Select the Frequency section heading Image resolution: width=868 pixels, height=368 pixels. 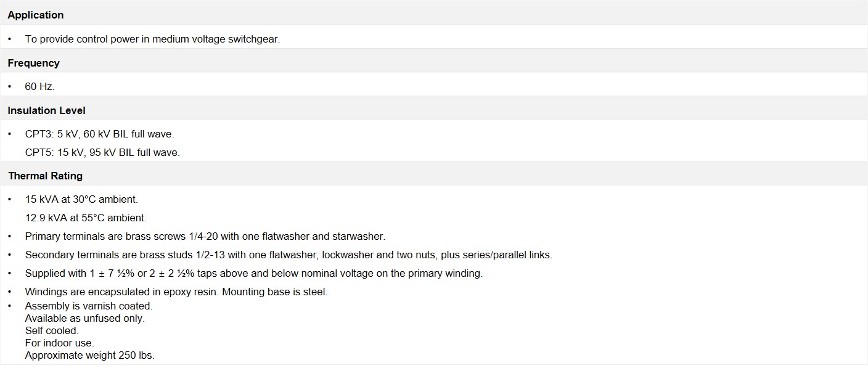coord(434,62)
